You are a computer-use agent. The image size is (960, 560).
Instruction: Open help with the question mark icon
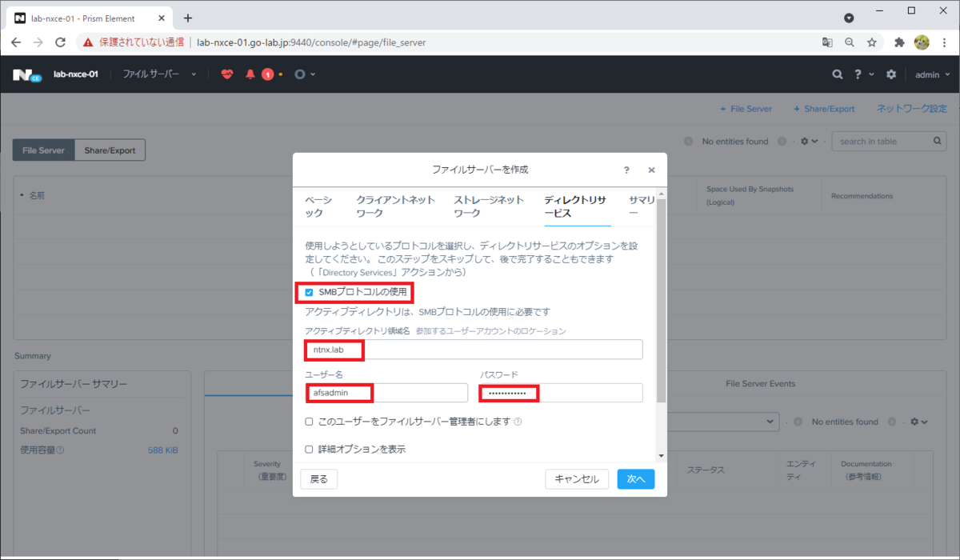click(859, 74)
